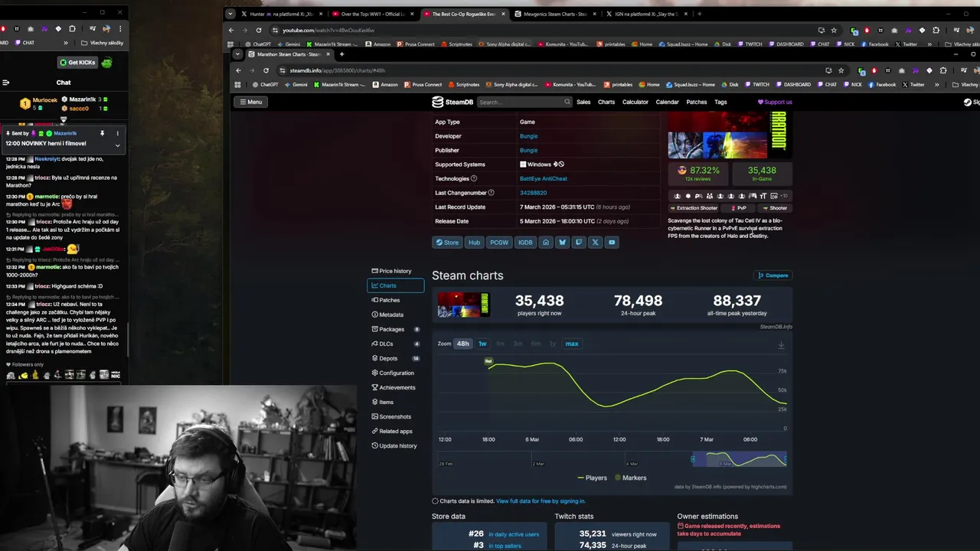This screenshot has height=551, width=980.
Task: Select Patches in the sidebar
Action: point(395,300)
